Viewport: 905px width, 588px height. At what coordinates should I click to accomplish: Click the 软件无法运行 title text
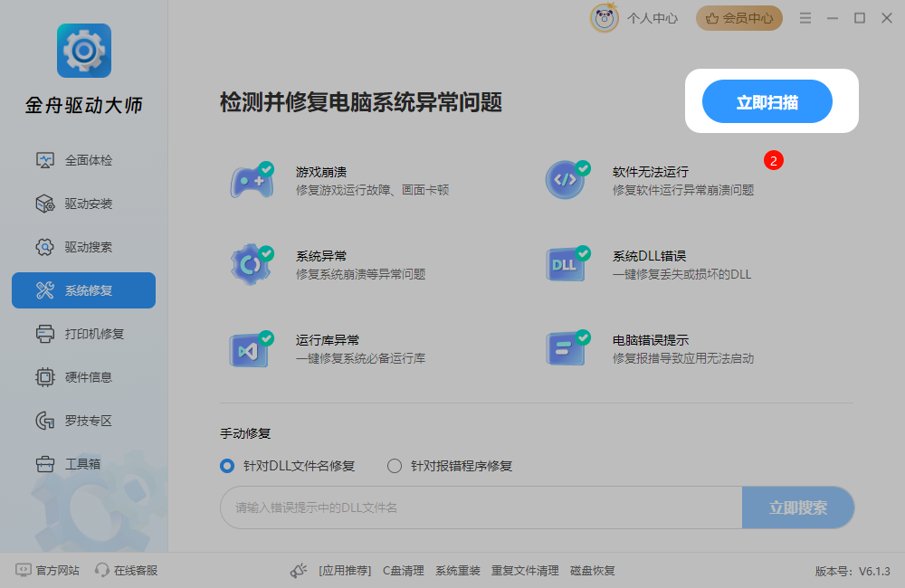(651, 172)
